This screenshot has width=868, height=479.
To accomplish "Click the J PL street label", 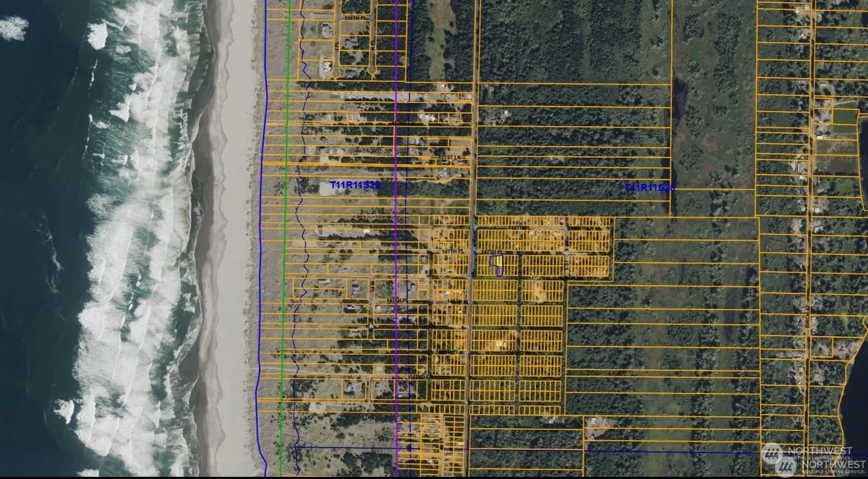I will 337,45.
